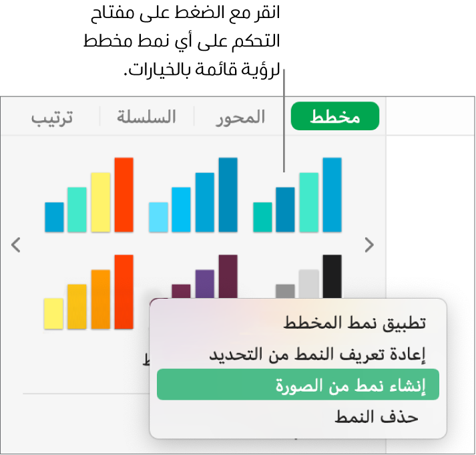Image resolution: width=476 pixels, height=455 pixels.
Task: Click the black bar in the grayscale style
Action: coord(331,275)
